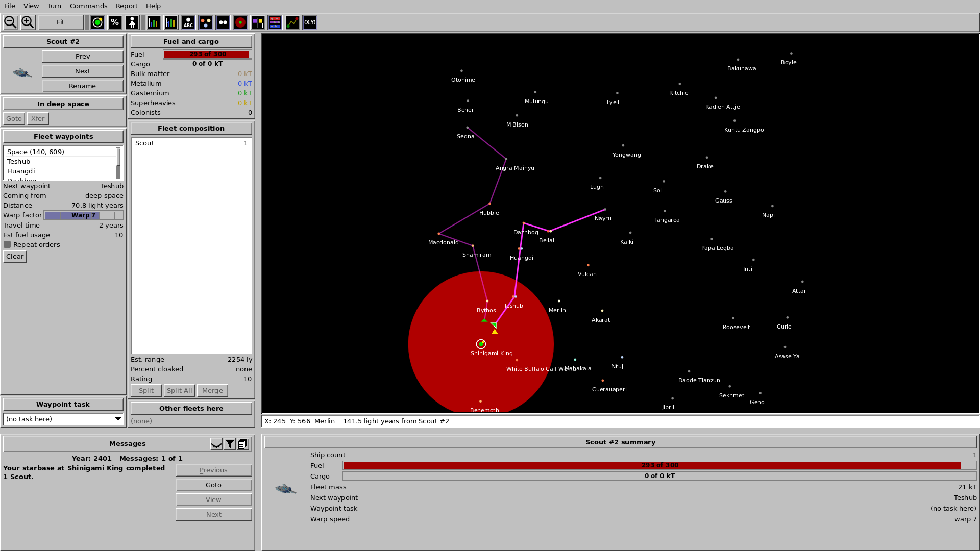Open the Report menu
Image resolution: width=980 pixels, height=551 pixels.
pyautogui.click(x=127, y=6)
